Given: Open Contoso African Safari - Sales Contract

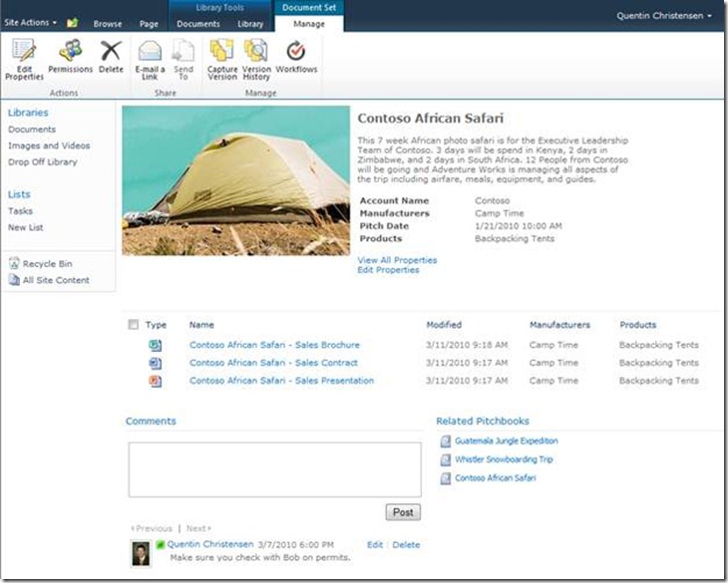Looking at the screenshot, I should (273, 363).
